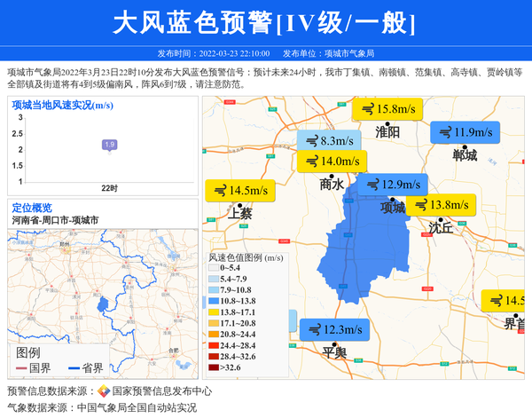Select the 12.9m/s wind marker at 项城

392,185
